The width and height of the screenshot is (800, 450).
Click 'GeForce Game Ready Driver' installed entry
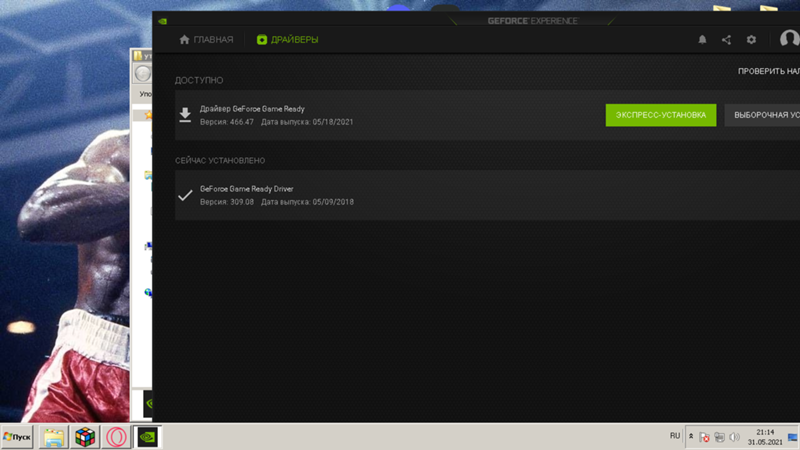pos(246,189)
